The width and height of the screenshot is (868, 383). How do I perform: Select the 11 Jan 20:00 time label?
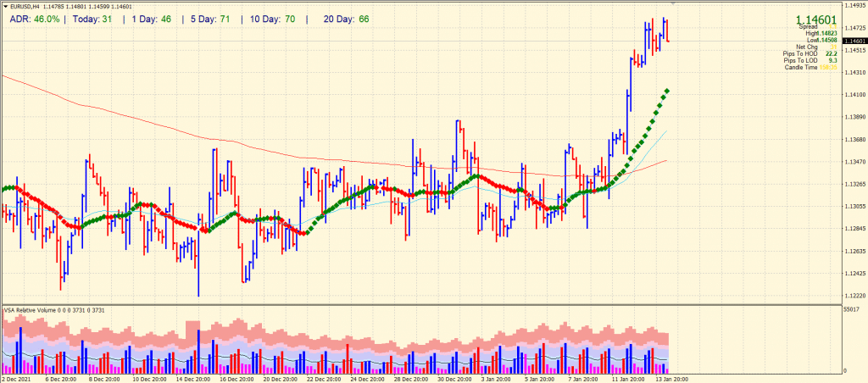click(628, 380)
